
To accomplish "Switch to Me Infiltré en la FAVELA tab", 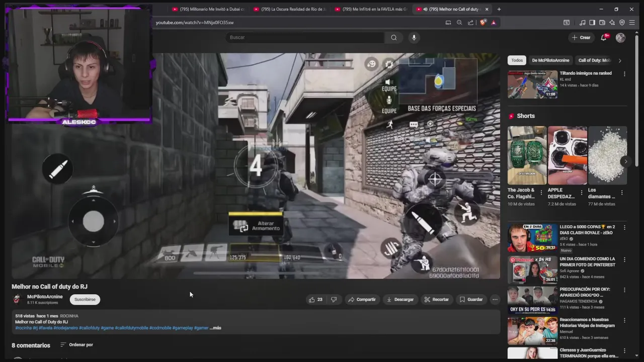I will coord(371,9).
